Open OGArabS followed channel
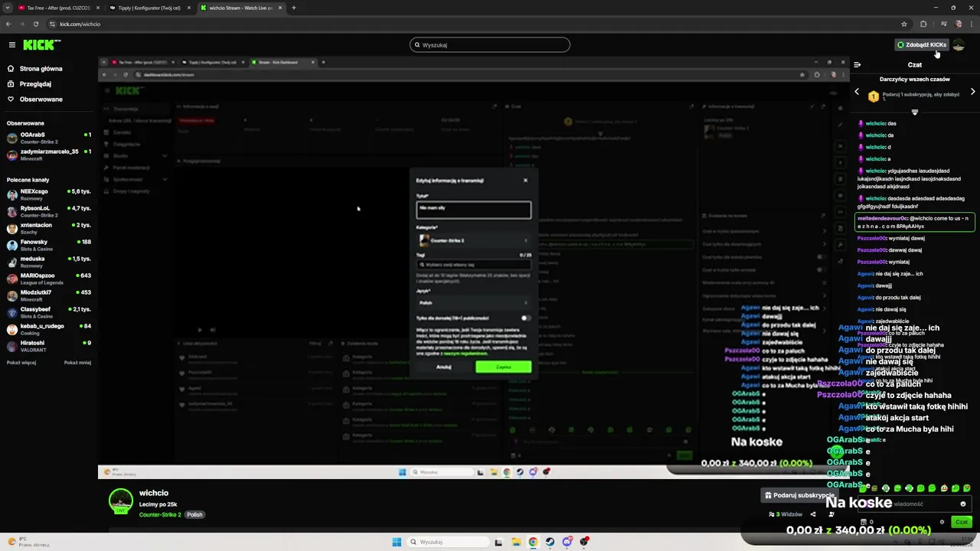Image resolution: width=980 pixels, height=551 pixels. point(48,138)
